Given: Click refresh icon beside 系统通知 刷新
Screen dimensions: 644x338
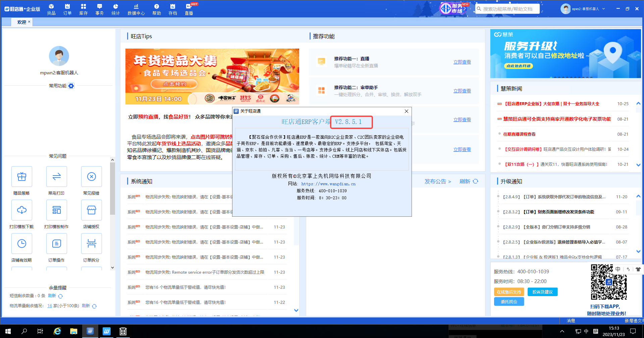Looking at the screenshot, I should (475, 181).
